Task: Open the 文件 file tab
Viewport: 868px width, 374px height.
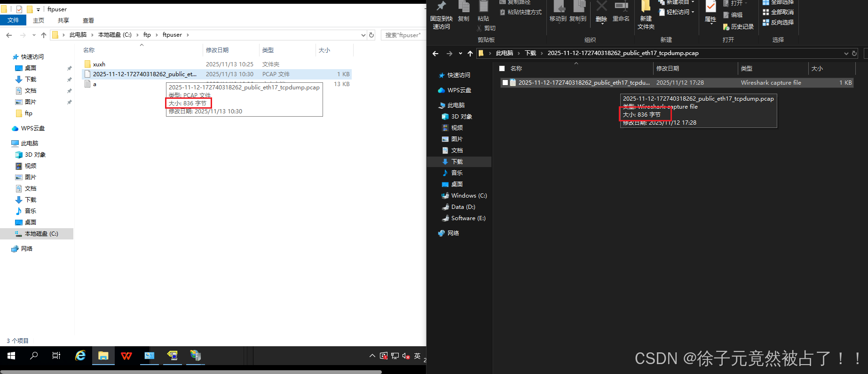Action: point(13,20)
